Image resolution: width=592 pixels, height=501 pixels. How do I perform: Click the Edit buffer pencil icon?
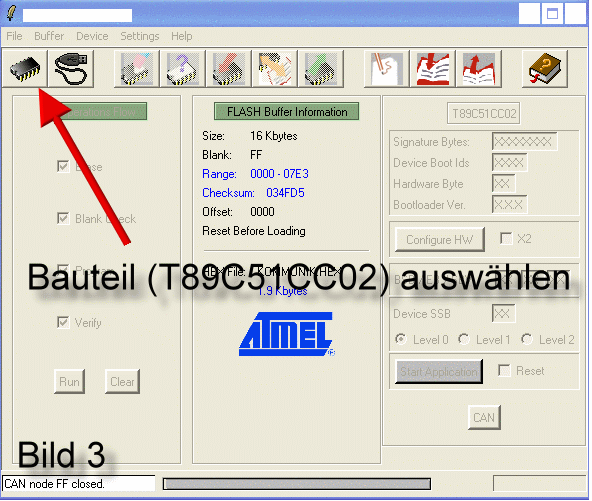click(387, 69)
